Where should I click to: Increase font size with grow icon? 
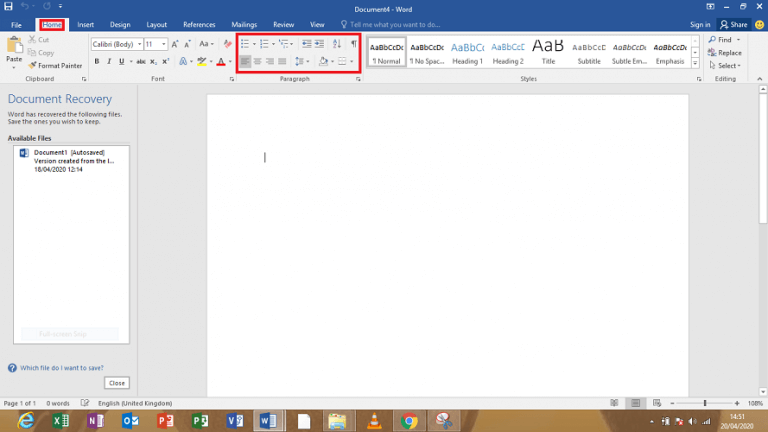[175, 44]
